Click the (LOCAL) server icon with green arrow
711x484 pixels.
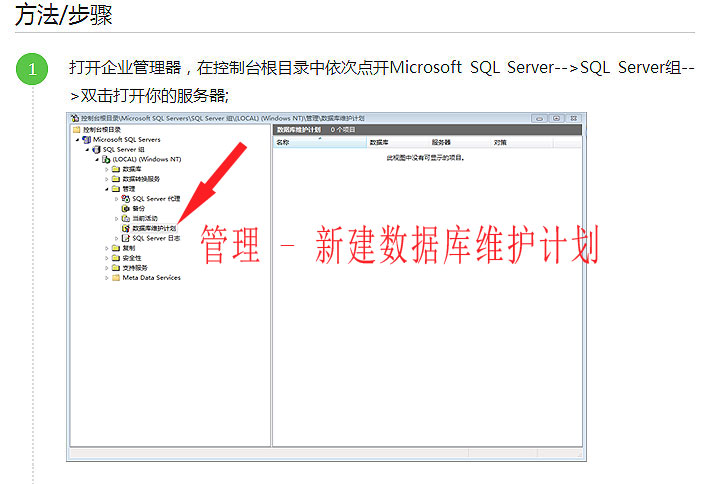106,159
